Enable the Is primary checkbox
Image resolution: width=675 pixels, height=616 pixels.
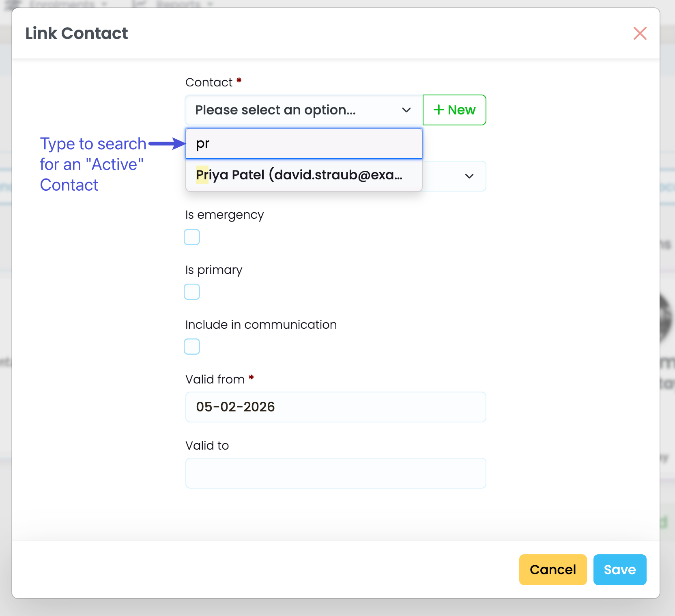coord(192,292)
